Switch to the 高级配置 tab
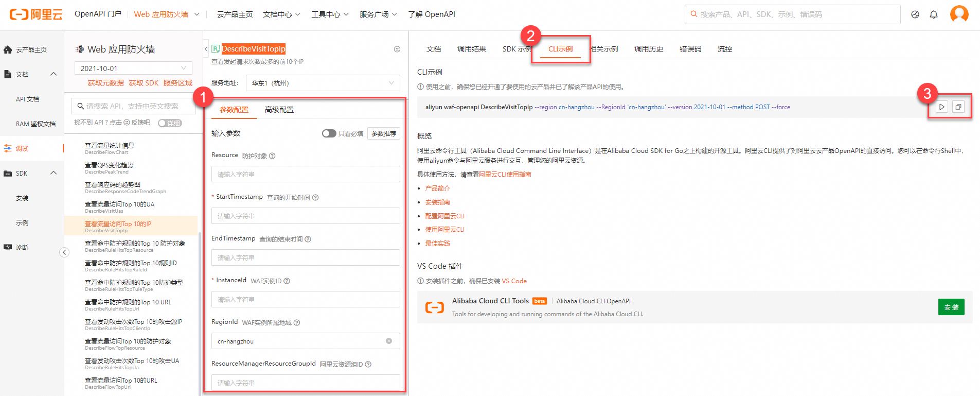The width and height of the screenshot is (980, 396). pos(279,110)
